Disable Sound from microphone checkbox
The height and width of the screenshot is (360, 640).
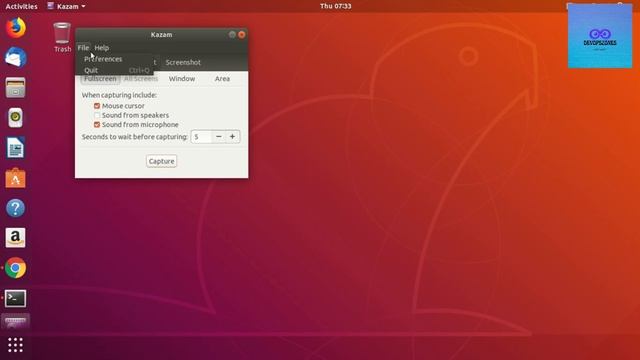point(97,124)
